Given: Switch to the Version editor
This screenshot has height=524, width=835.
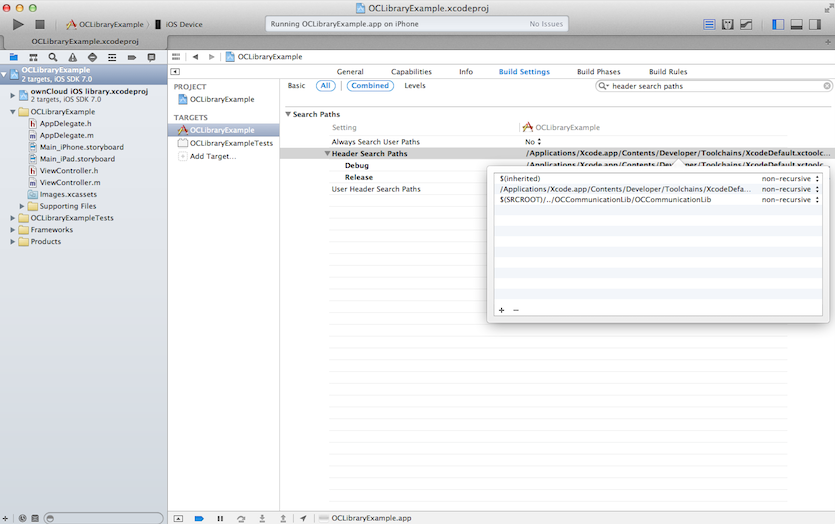Looking at the screenshot, I should point(746,24).
